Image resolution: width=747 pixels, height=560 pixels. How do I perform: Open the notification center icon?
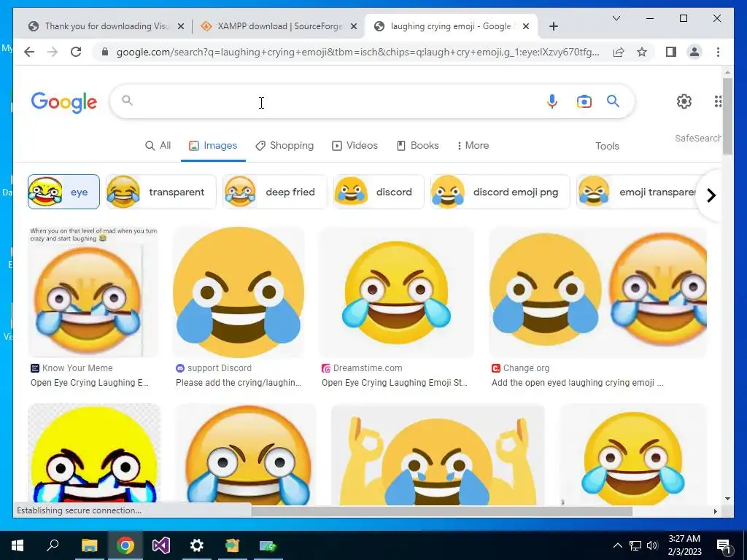coord(724,547)
